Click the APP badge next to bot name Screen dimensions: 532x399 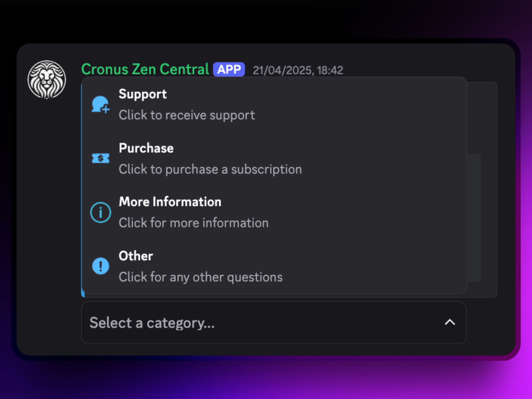point(229,69)
